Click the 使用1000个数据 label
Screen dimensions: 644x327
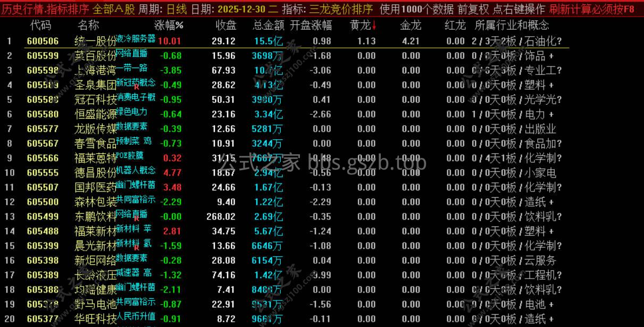point(417,9)
